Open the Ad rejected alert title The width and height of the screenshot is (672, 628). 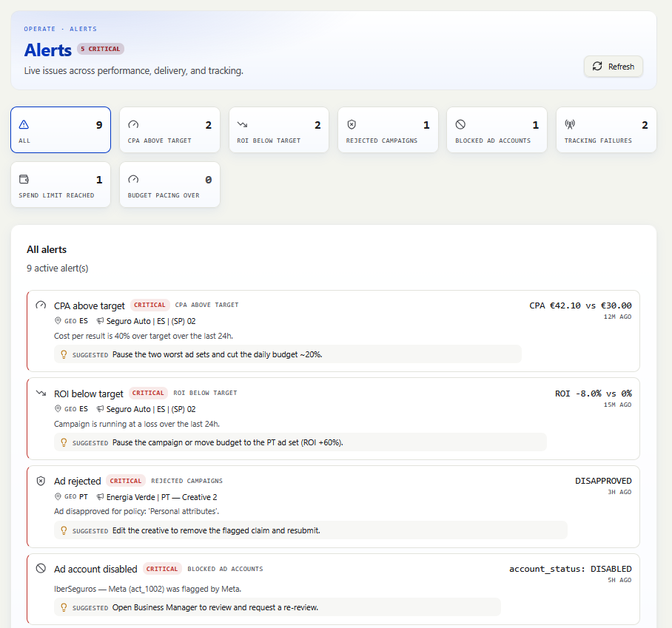coord(77,482)
